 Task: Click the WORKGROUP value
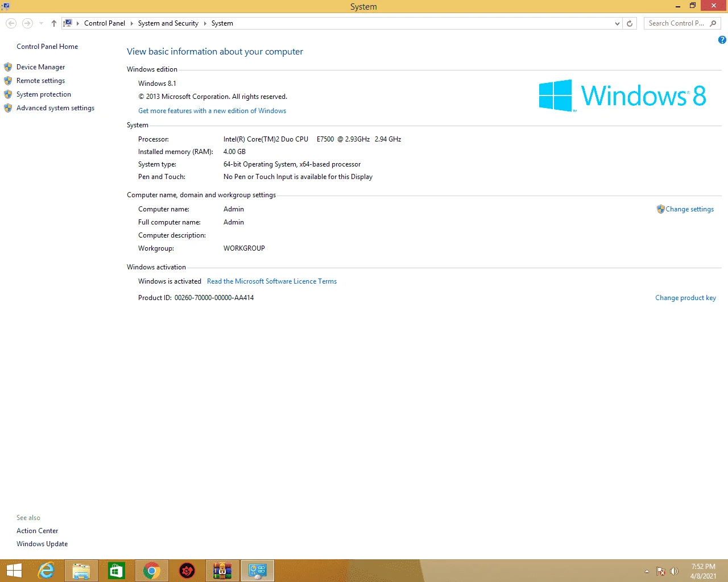click(244, 248)
